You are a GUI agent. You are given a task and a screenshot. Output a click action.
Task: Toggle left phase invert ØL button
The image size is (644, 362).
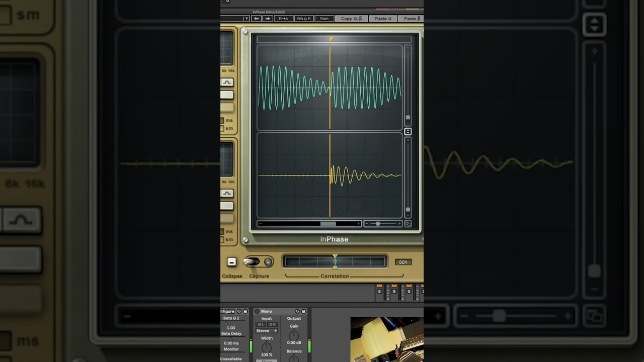point(261,325)
